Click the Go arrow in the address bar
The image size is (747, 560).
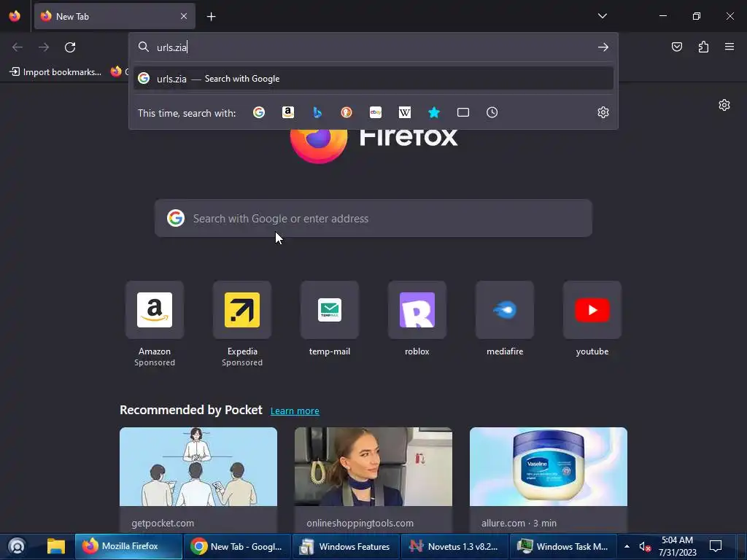tap(603, 47)
